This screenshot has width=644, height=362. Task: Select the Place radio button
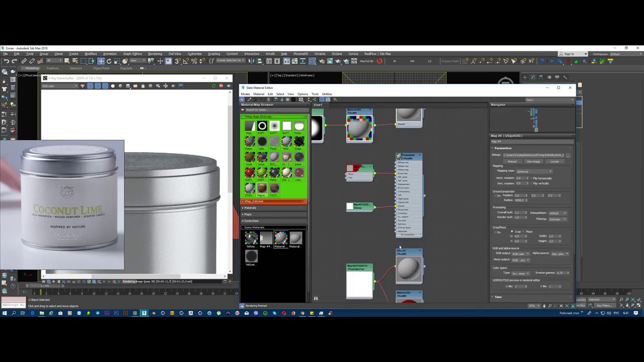pyautogui.click(x=524, y=231)
